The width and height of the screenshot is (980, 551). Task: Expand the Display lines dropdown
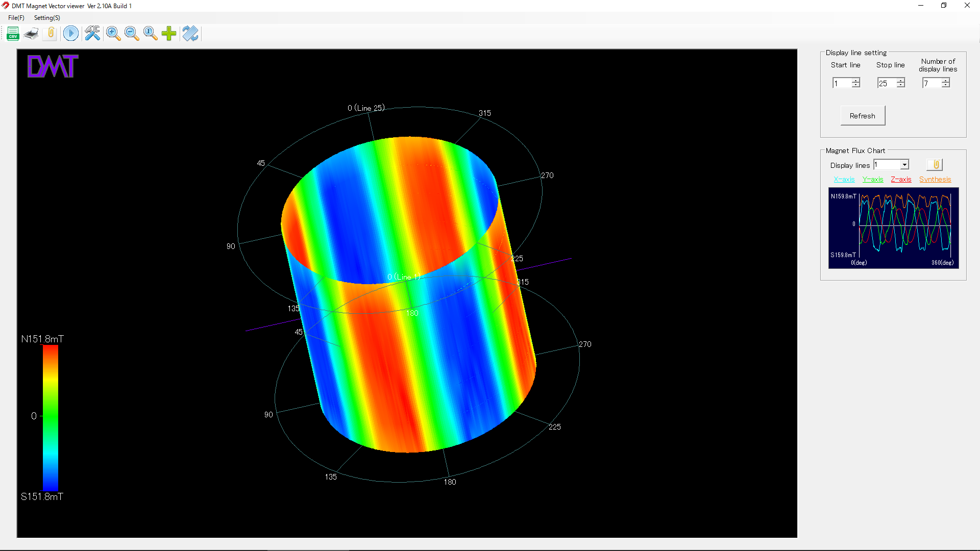pyautogui.click(x=904, y=165)
